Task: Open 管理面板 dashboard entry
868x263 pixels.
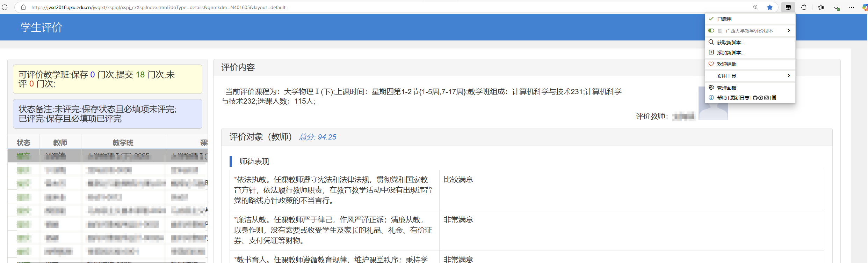Action: [x=726, y=88]
